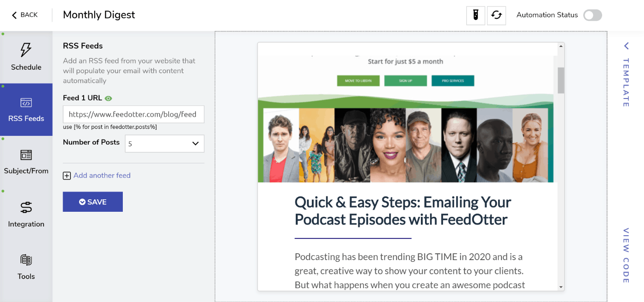
Task: Click the Quick & Easy Steps article headline
Action: [x=403, y=210]
